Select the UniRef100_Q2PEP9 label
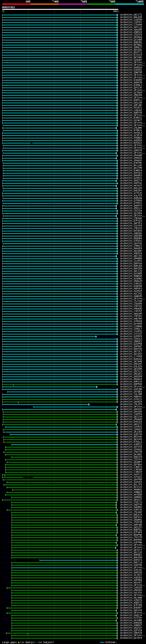 (131, 337)
